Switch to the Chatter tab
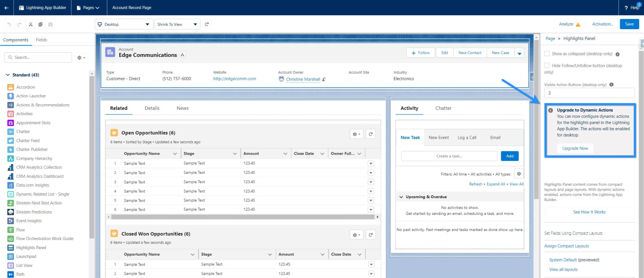This screenshot has height=278, width=644. pos(443,108)
